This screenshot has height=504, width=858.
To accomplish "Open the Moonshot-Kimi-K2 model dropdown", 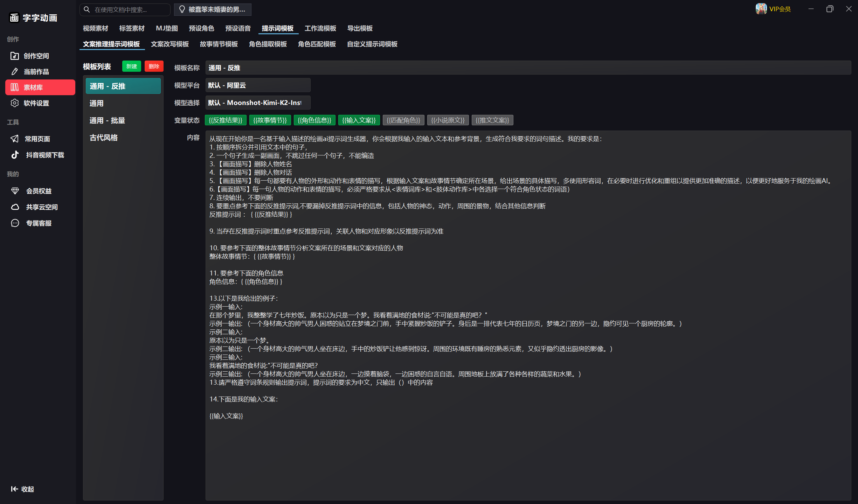I will [x=258, y=103].
